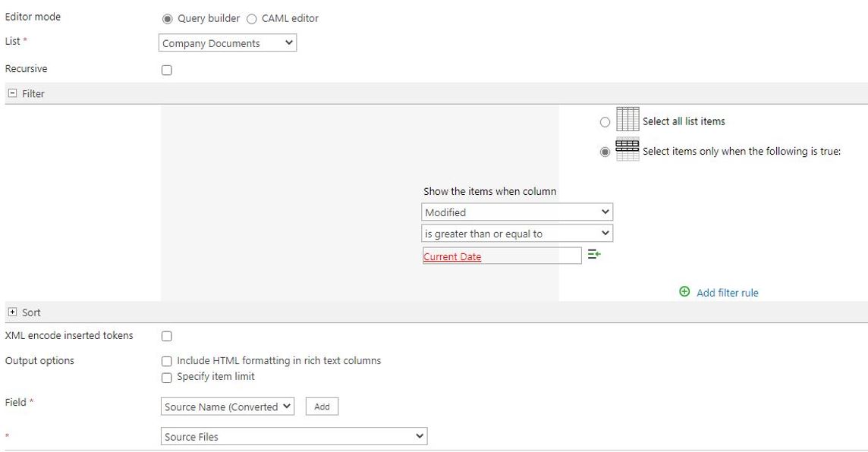Open the Modified column dropdown

click(518, 212)
